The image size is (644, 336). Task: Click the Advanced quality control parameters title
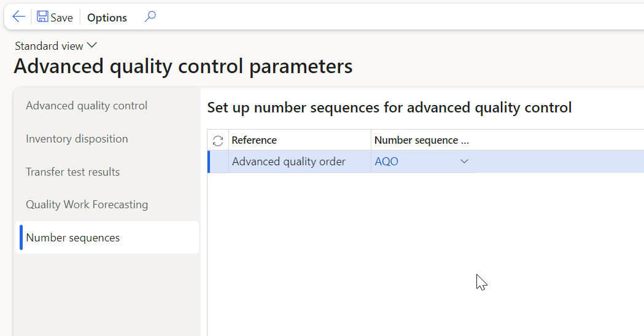click(x=183, y=66)
